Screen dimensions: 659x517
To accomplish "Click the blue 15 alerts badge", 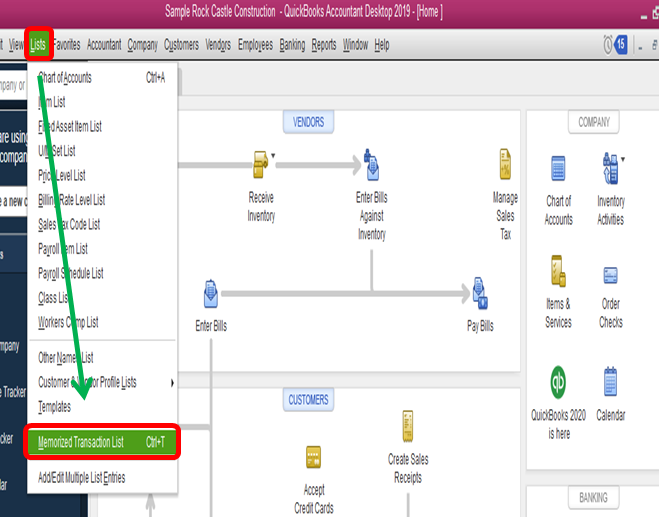I will click(x=621, y=45).
